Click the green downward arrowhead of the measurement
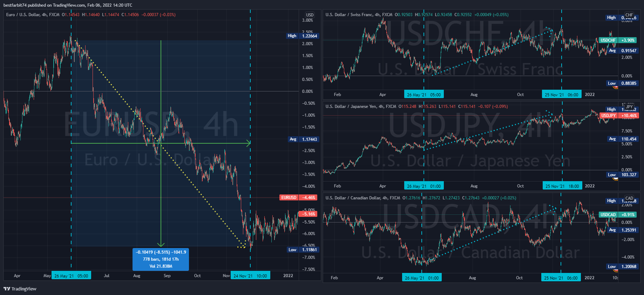Screen dimensions: 644x295 161,244
